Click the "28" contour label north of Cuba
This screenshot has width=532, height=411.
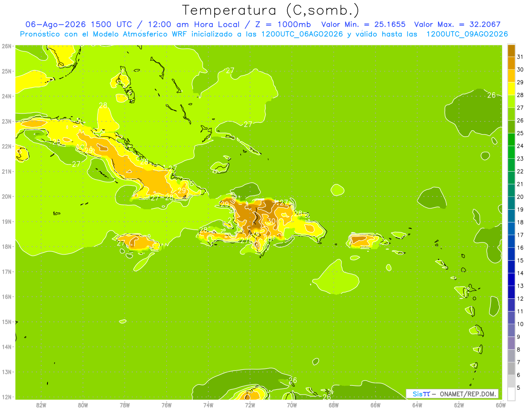(103, 106)
